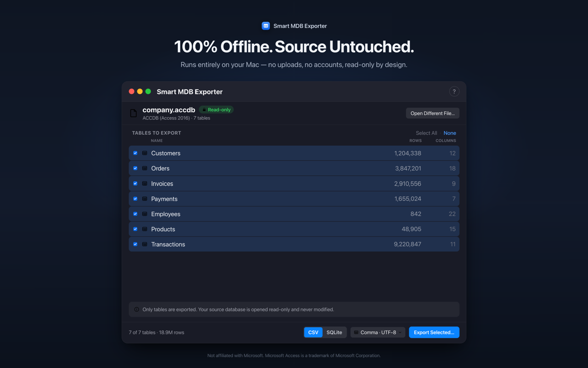
Task: Click Export Selected button
Action: click(x=434, y=332)
